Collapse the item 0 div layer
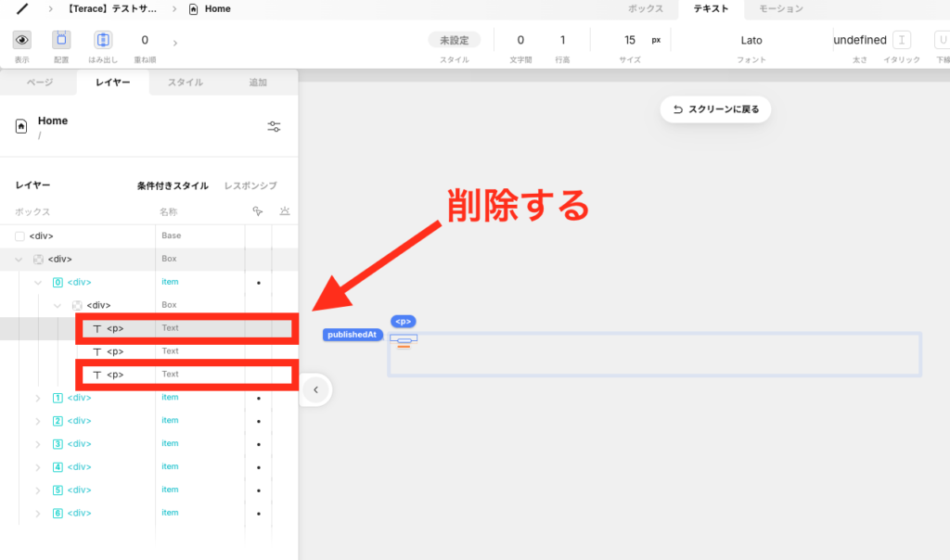This screenshot has height=560, width=950. [x=38, y=282]
